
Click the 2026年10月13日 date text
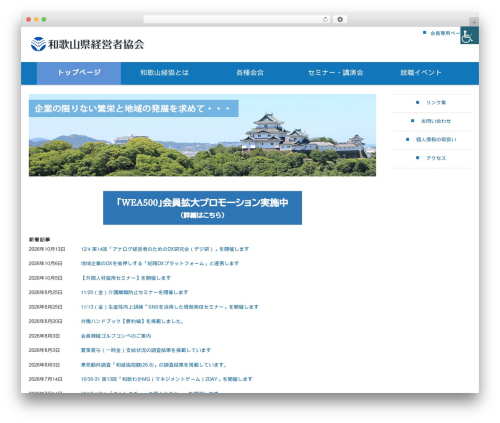[47, 249]
